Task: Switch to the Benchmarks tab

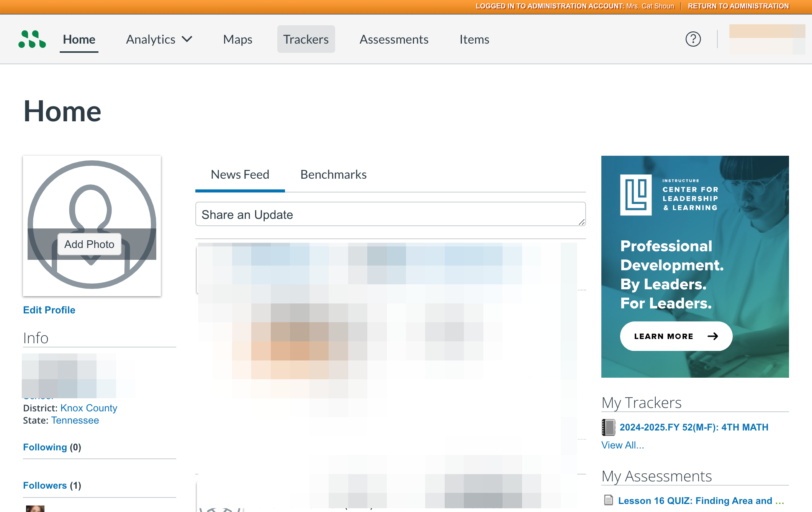Action: click(333, 174)
